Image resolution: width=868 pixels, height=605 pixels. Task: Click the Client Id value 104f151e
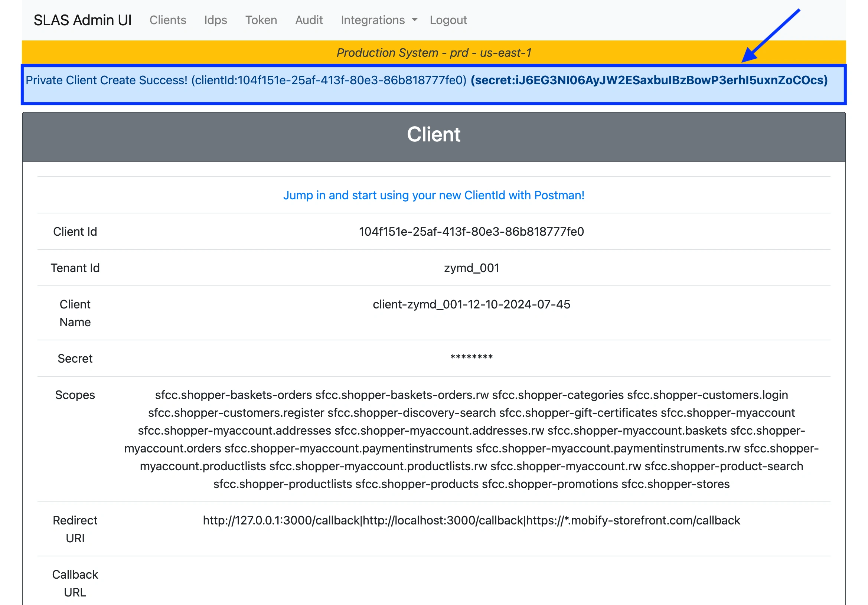[x=471, y=231]
